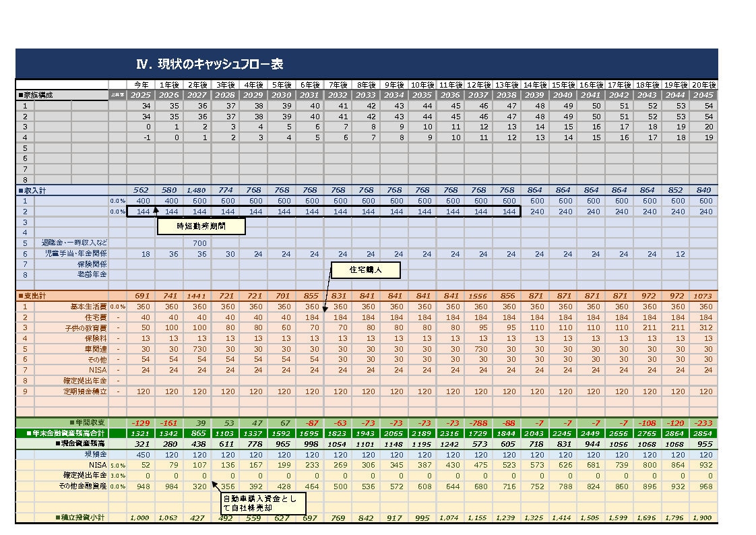The width and height of the screenshot is (756, 535).
Task: Click the 10年後 column header
Action: [x=422, y=85]
